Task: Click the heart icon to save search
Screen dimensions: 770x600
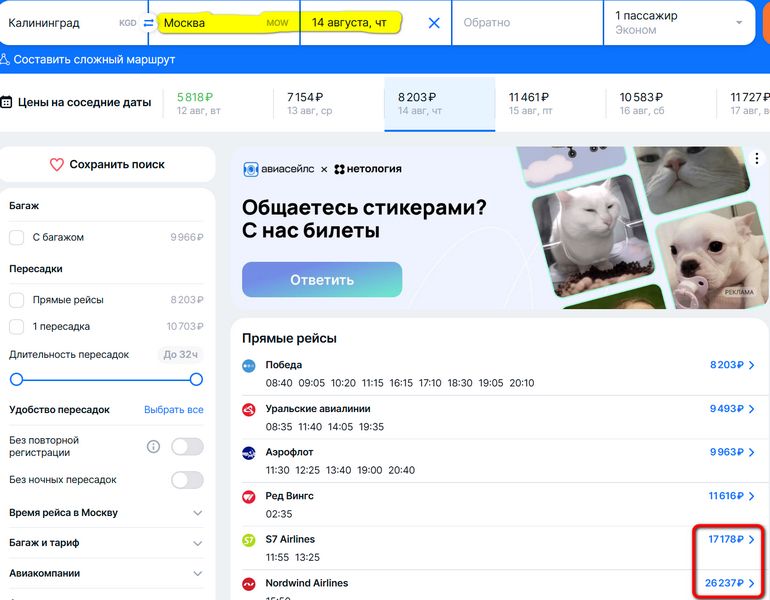Action: 57,164
